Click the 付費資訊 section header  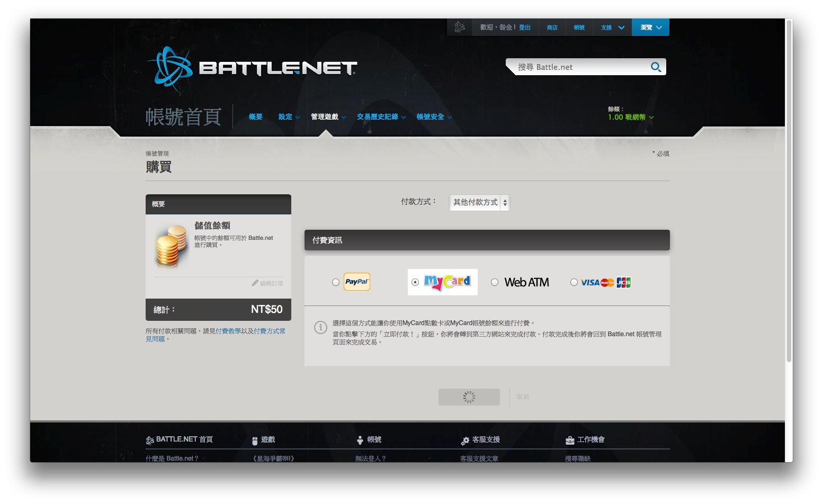coord(487,240)
